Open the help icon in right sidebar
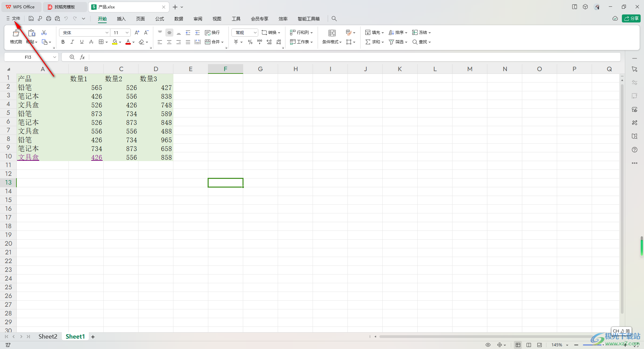 635,150
